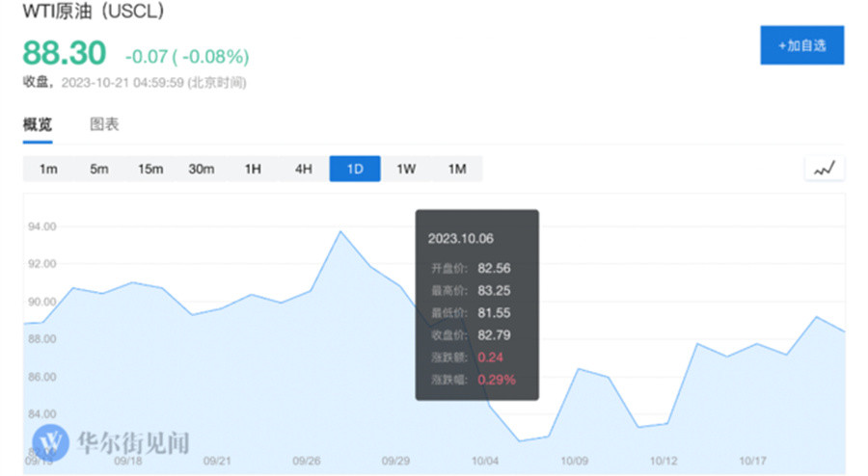This screenshot has width=868, height=476.
Task: Select the 30m timeframe
Action: coord(201,169)
